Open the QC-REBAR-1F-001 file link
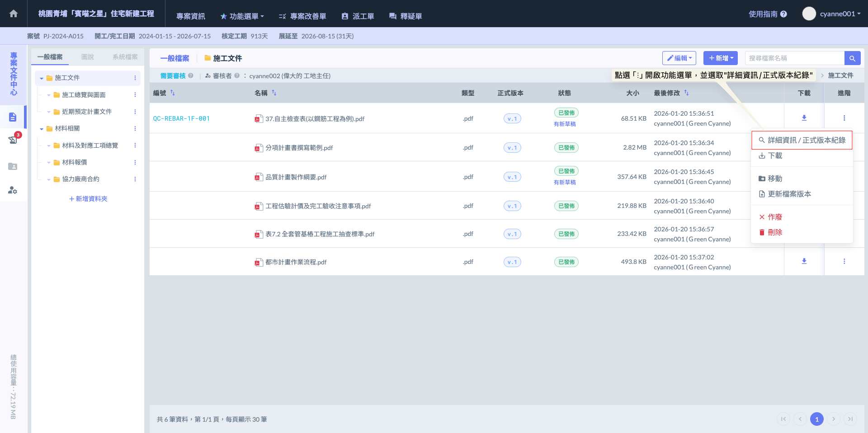868x433 pixels. click(181, 118)
